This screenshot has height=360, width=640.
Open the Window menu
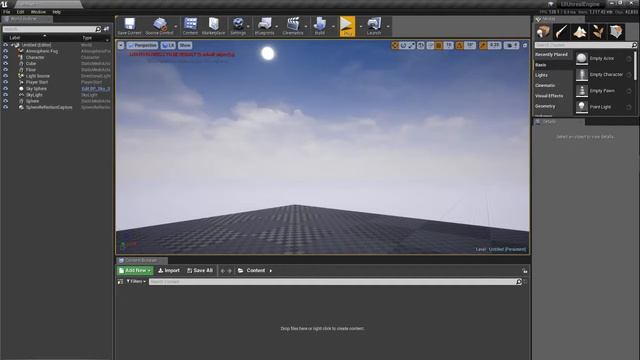[38, 12]
